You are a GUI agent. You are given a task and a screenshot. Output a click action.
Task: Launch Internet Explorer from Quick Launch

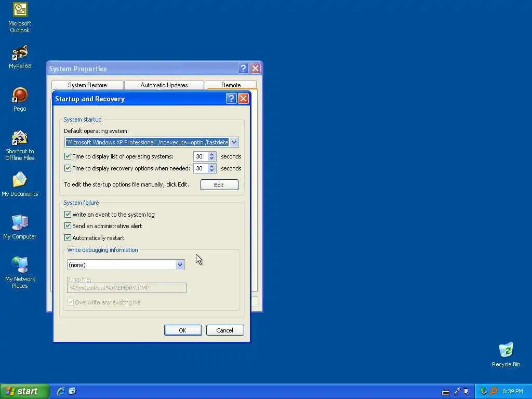coord(61,391)
